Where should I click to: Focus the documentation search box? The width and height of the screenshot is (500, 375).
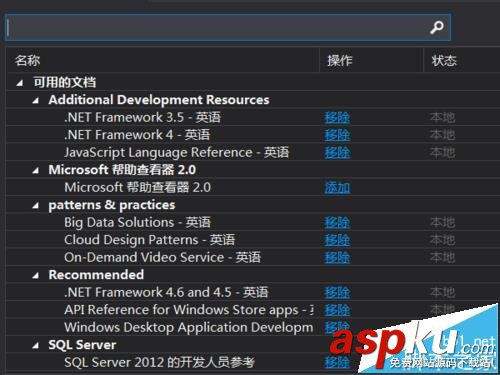point(228,27)
